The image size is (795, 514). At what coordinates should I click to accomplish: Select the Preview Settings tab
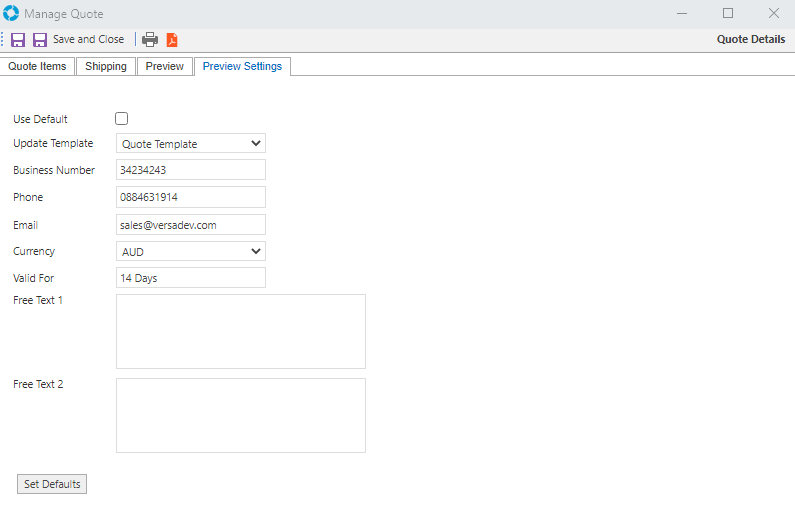coord(242,66)
